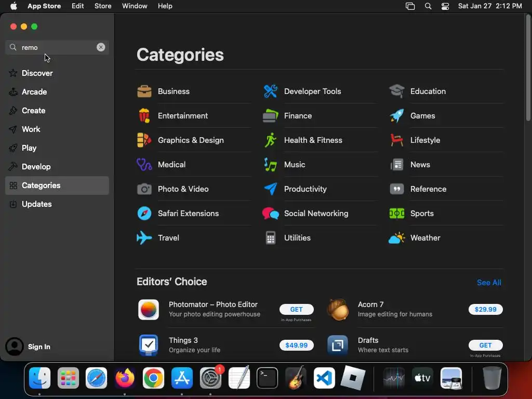Buy Acorn 7 for $29.99
The image size is (532, 399).
pos(486,309)
